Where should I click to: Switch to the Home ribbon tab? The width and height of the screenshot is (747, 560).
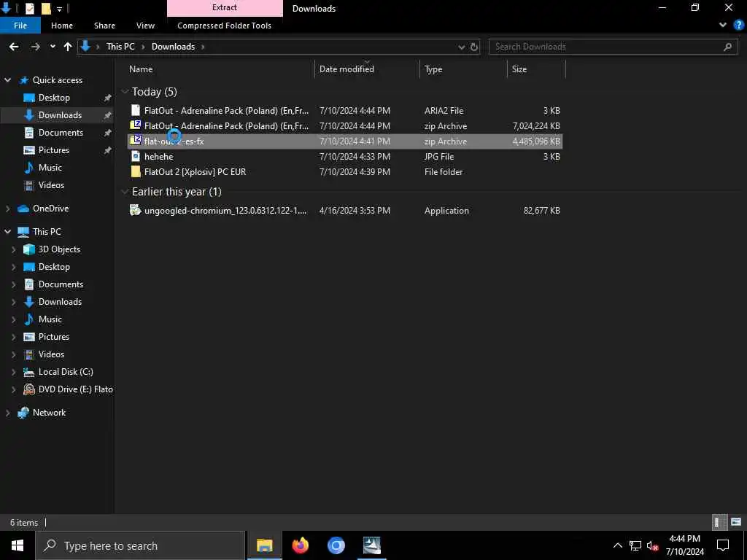[x=62, y=26]
